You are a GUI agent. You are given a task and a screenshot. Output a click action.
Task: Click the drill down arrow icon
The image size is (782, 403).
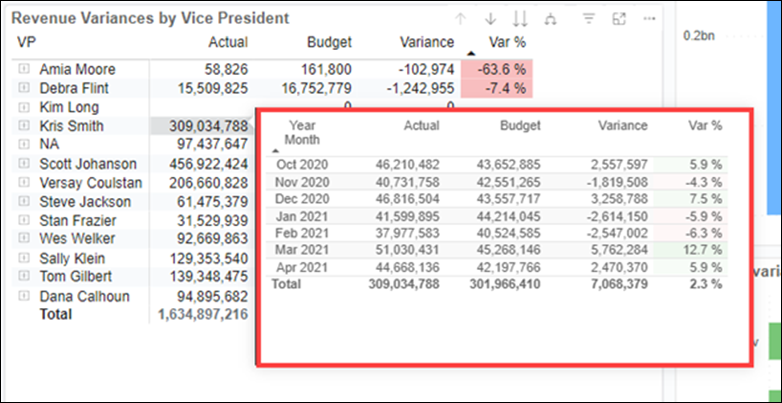(490, 19)
